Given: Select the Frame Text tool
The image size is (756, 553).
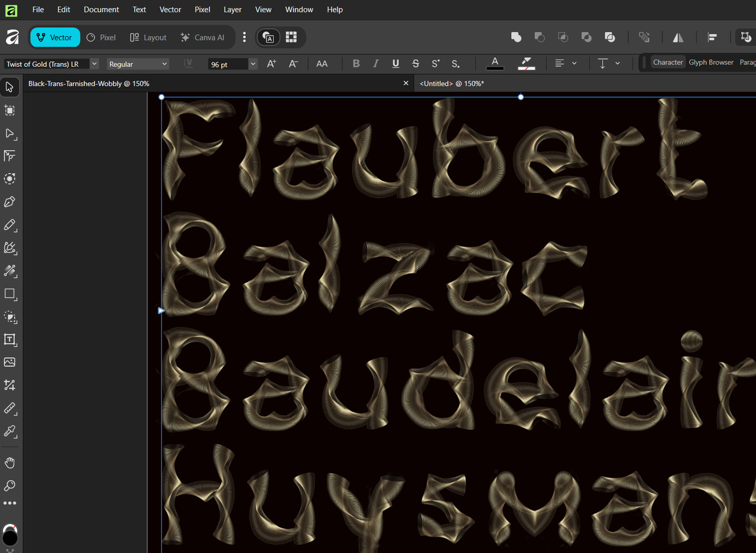Looking at the screenshot, I should 10,339.
